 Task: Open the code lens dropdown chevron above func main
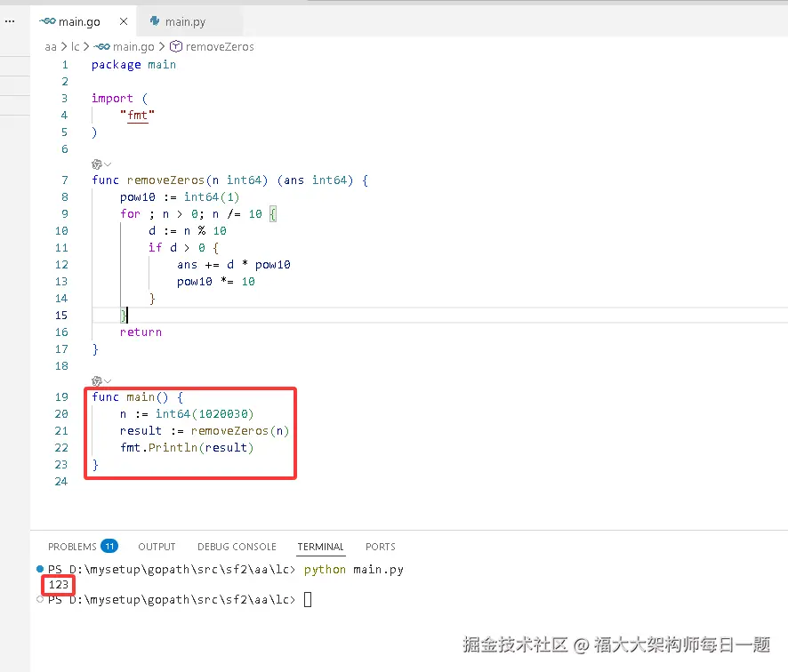(x=108, y=381)
